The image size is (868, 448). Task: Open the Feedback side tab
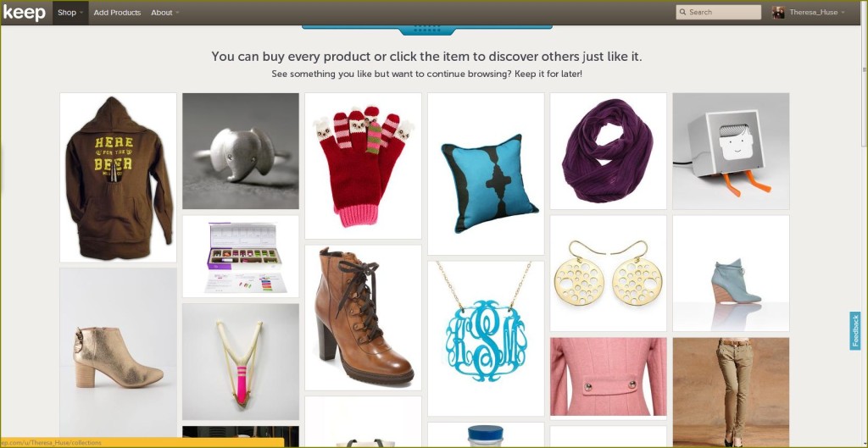[855, 331]
